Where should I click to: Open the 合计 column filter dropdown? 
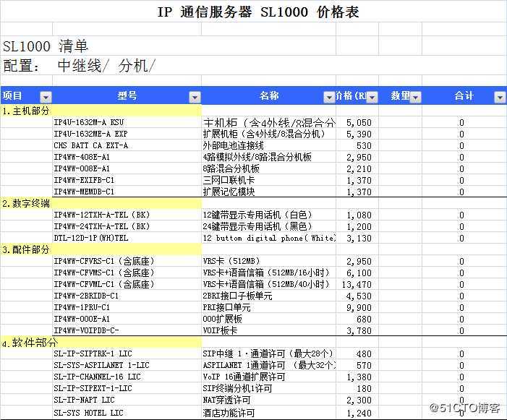(x=500, y=97)
